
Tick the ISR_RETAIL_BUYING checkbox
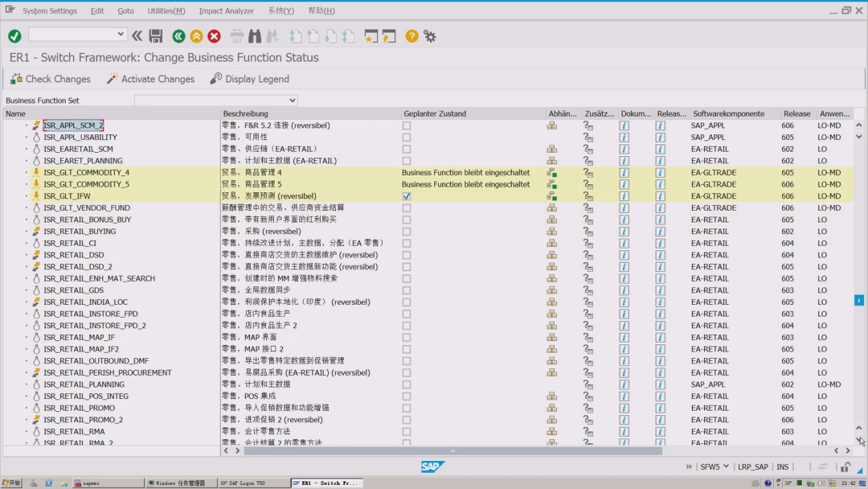407,232
